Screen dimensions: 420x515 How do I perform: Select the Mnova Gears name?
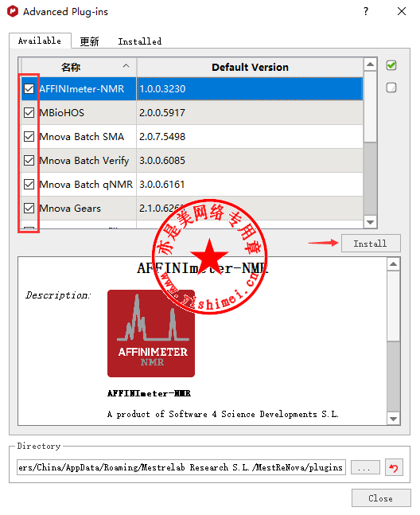point(70,209)
